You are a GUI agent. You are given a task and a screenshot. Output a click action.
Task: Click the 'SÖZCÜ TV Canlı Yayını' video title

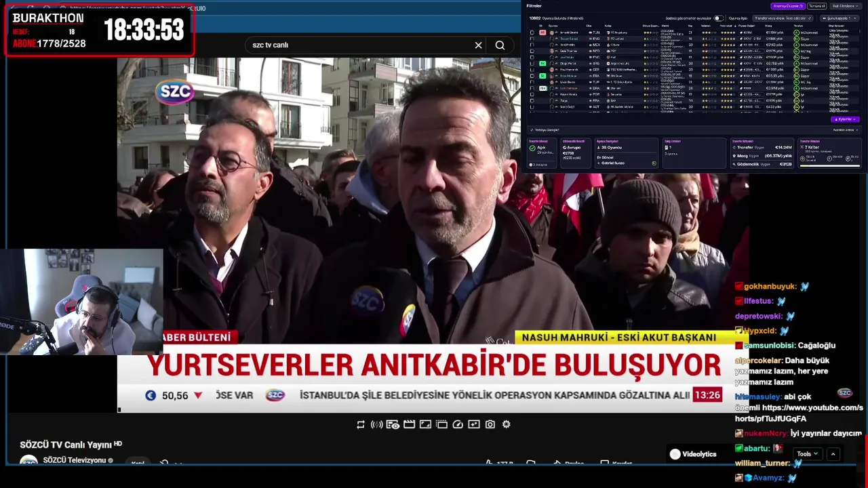coord(66,445)
